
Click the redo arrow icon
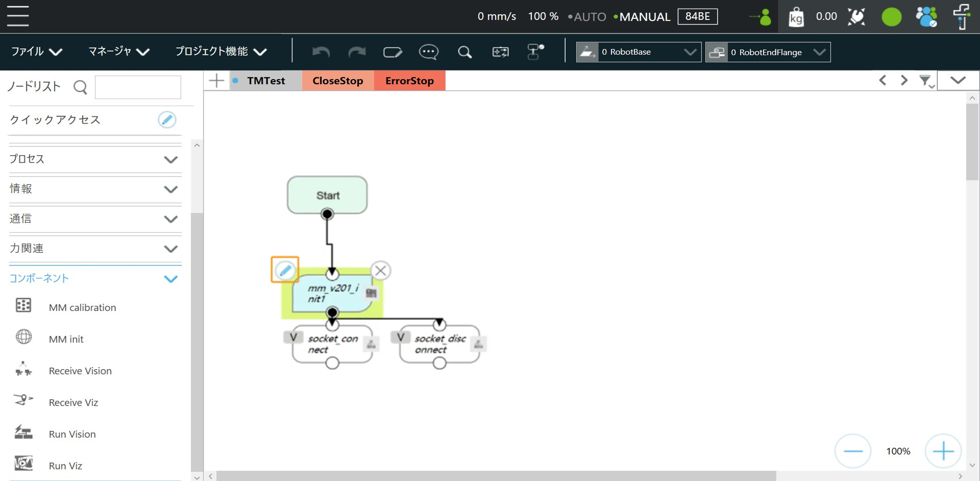357,52
